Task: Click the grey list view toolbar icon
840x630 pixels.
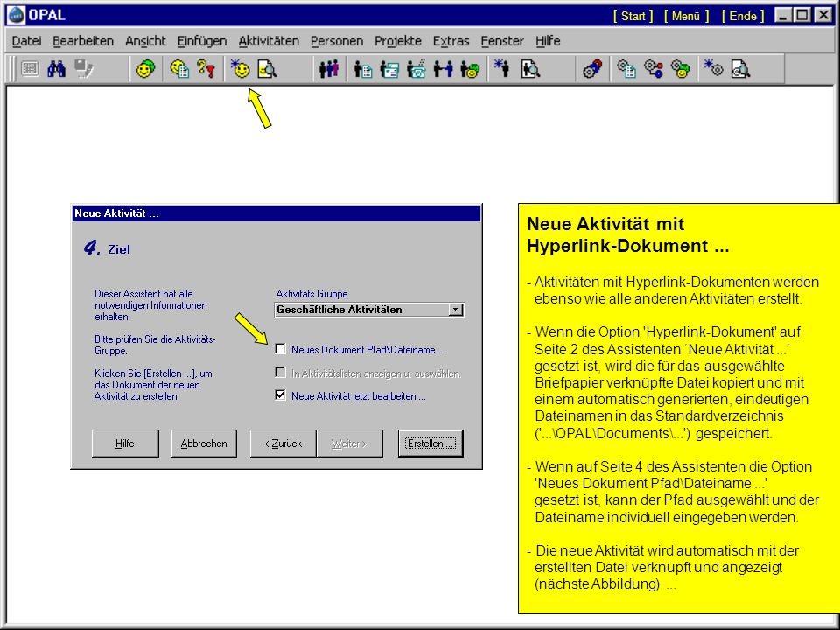Action: pyautogui.click(x=30, y=68)
